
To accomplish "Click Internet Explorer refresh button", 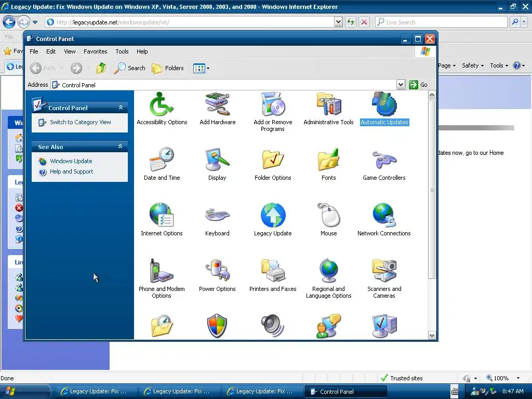I will pos(350,22).
